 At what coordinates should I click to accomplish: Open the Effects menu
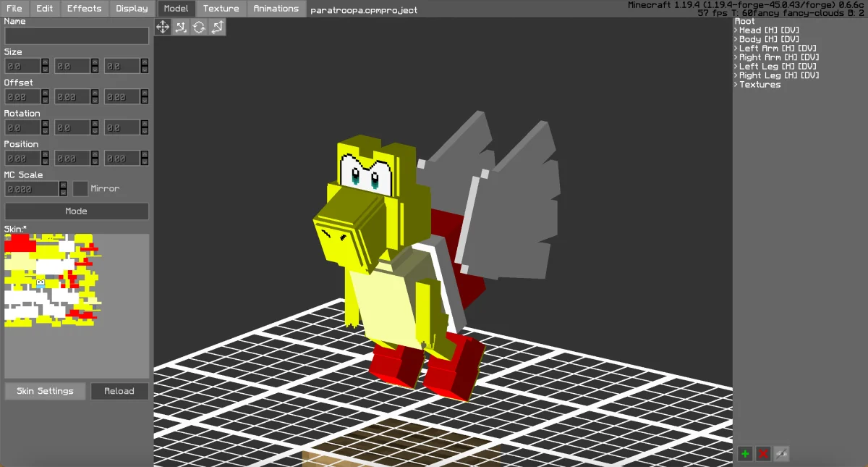[x=85, y=9]
